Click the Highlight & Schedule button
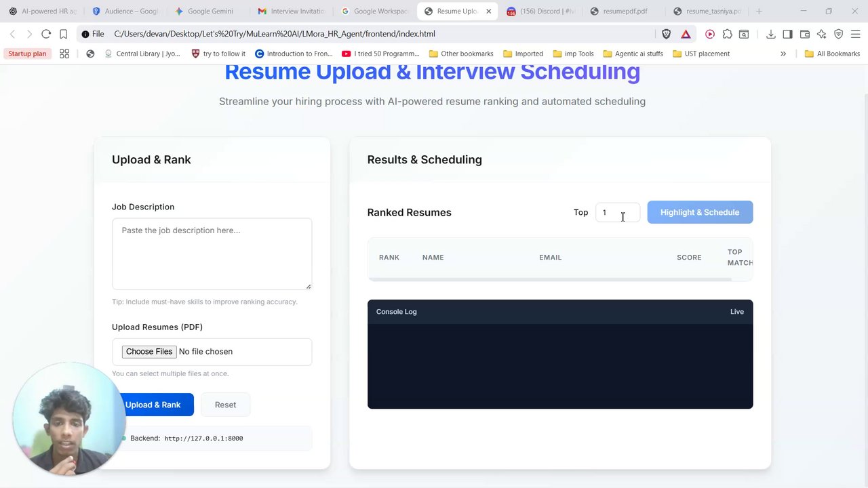This screenshot has width=868, height=488. pos(700,212)
